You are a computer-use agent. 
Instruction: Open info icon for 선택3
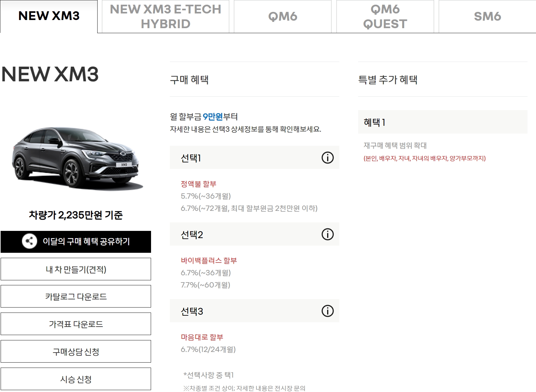tap(327, 311)
